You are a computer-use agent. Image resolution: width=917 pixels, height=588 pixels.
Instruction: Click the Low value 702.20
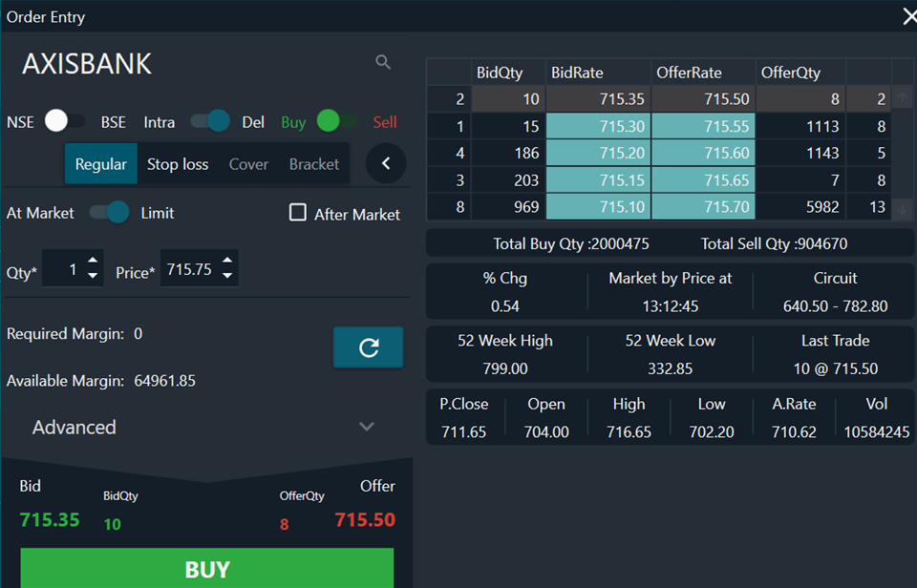(711, 432)
